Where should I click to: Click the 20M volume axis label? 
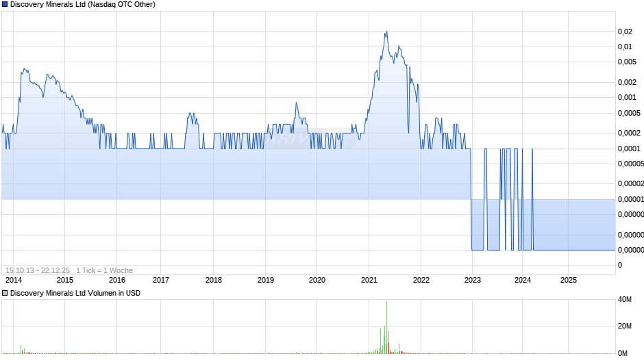coord(625,326)
